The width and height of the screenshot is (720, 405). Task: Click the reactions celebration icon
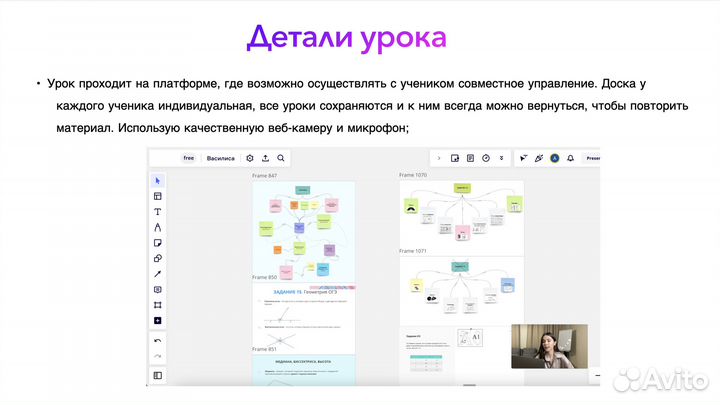[539, 158]
